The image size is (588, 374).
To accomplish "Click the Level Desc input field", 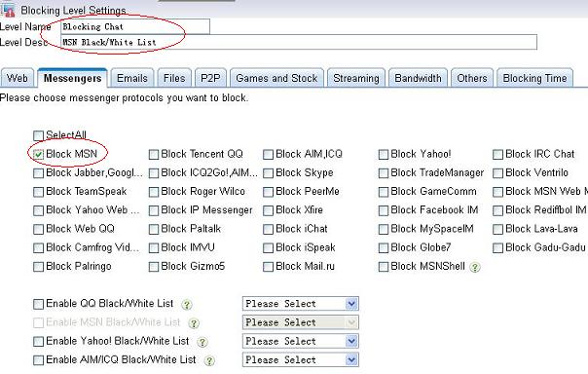I will tap(299, 42).
